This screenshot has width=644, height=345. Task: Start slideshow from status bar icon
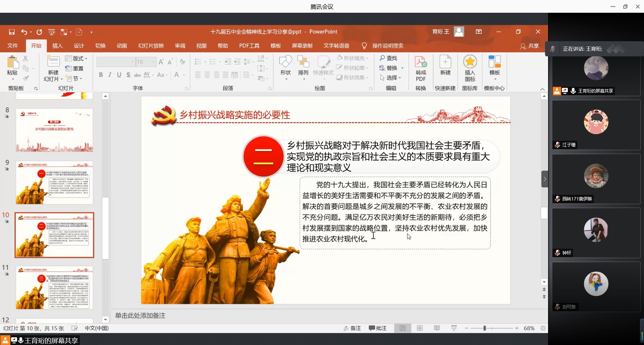(x=454, y=328)
